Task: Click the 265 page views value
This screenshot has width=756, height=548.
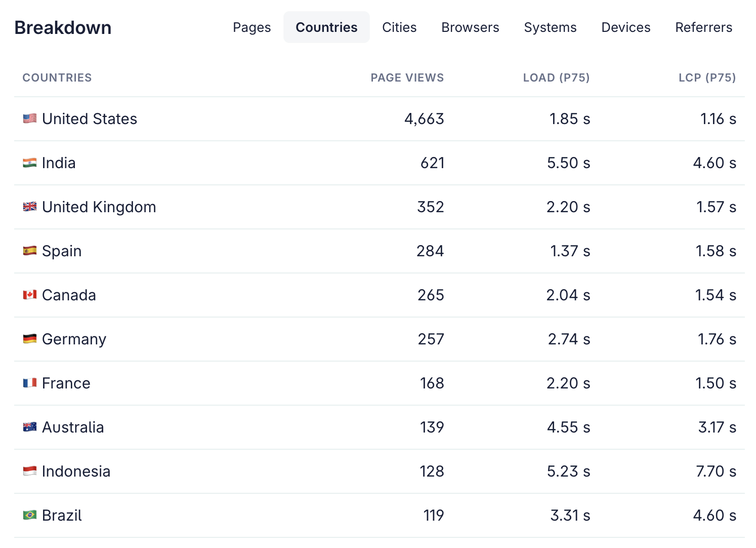Action: pos(431,295)
